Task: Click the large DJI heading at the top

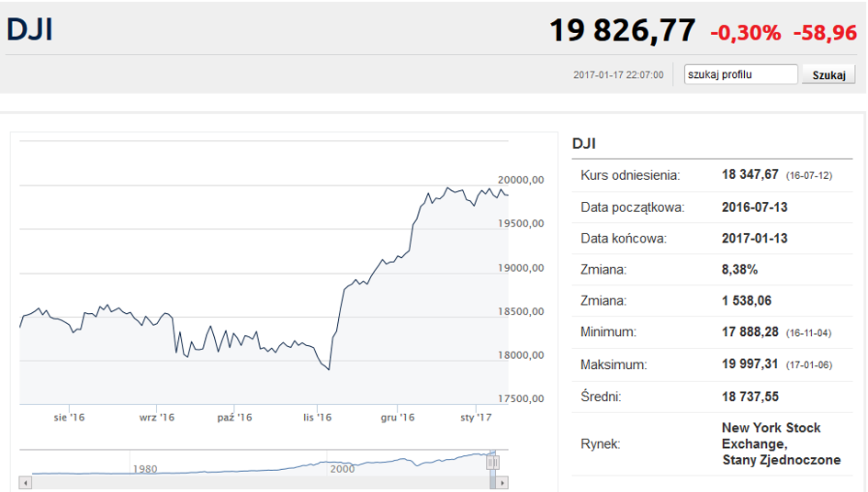Action: 30,29
